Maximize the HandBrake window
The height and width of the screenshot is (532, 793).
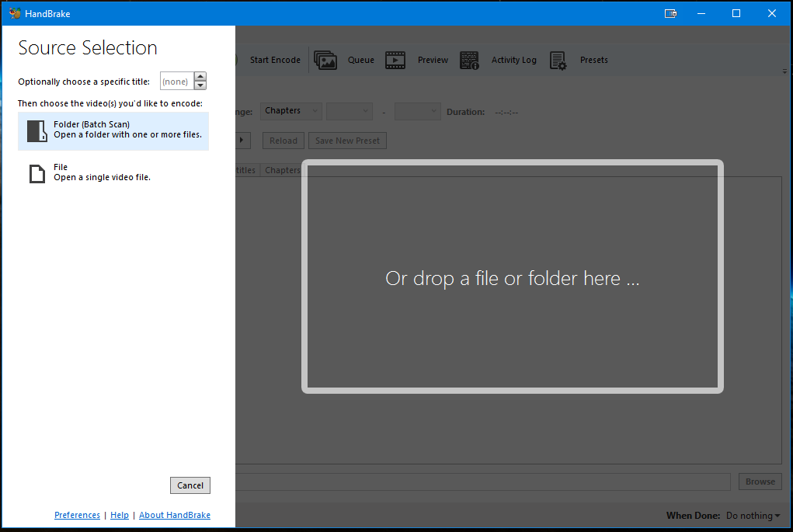pyautogui.click(x=736, y=14)
